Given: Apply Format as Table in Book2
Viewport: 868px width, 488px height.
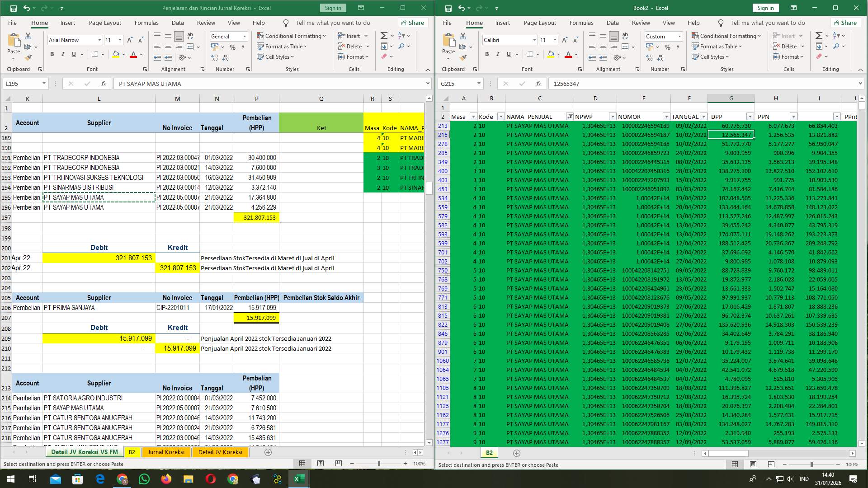Looking at the screenshot, I should 717,46.
